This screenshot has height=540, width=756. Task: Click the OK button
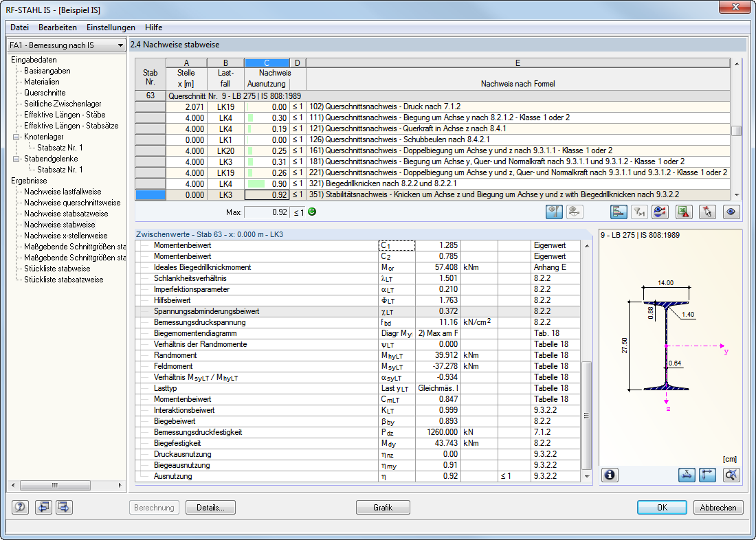(662, 507)
